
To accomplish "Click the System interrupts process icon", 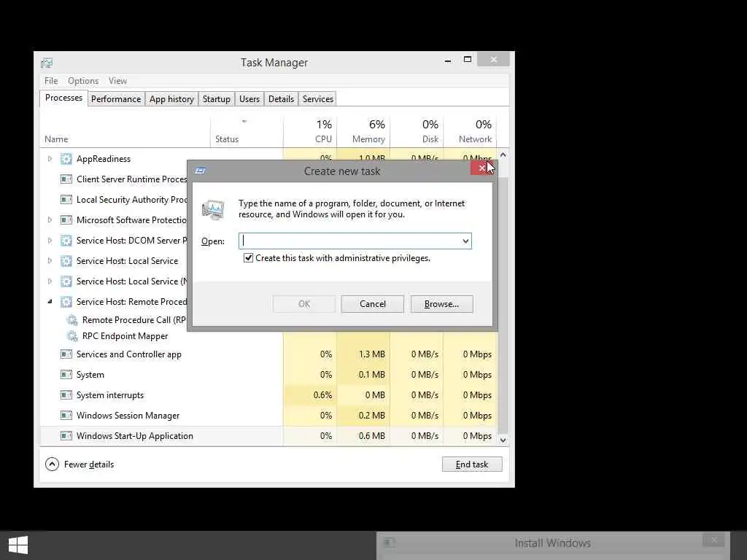I will click(66, 395).
